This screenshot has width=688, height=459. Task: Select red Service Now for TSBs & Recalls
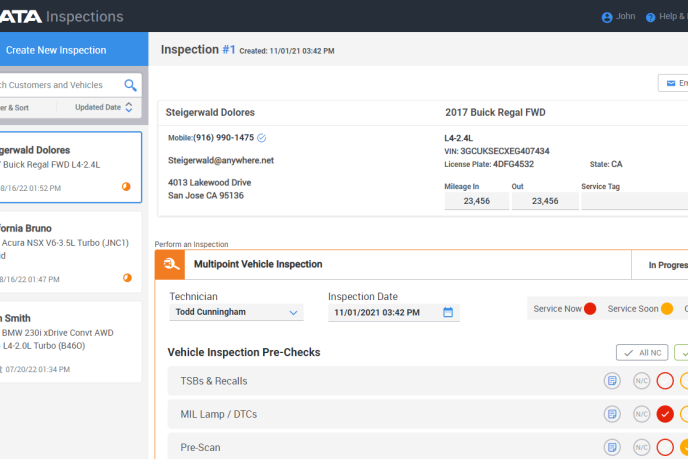click(665, 381)
